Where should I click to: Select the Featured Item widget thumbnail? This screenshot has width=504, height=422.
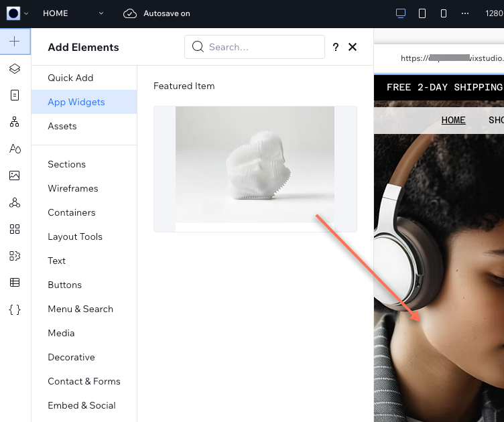tap(255, 169)
